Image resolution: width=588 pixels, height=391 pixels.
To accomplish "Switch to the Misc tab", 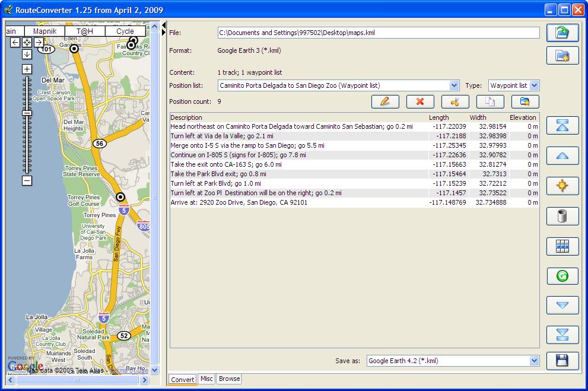I will (x=206, y=379).
